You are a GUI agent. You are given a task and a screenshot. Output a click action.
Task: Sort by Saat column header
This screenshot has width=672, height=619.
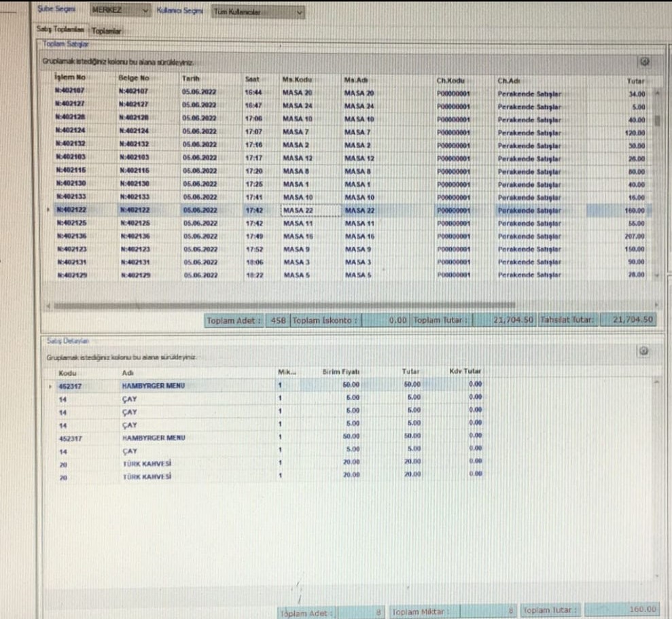252,79
